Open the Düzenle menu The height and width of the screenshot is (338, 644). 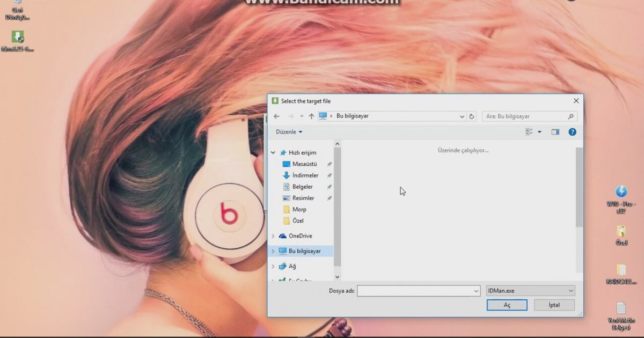tap(289, 132)
